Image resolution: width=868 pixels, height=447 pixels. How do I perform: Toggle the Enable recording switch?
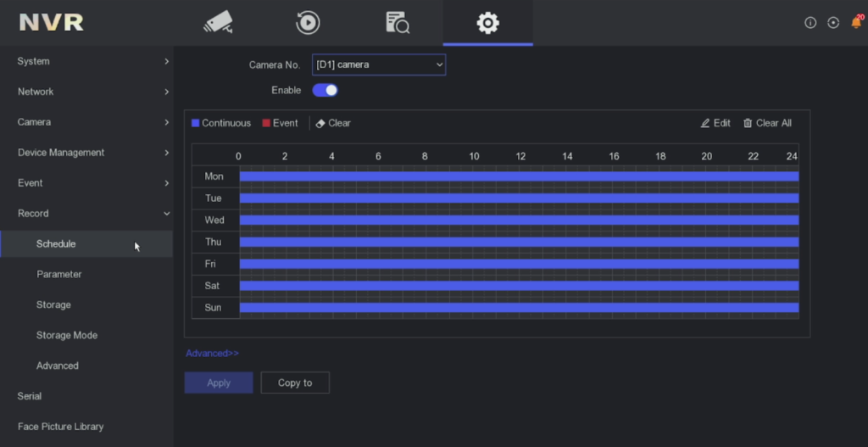coord(325,90)
